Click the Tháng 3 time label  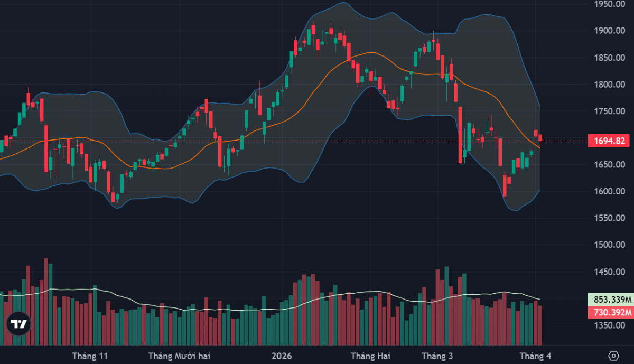click(437, 356)
